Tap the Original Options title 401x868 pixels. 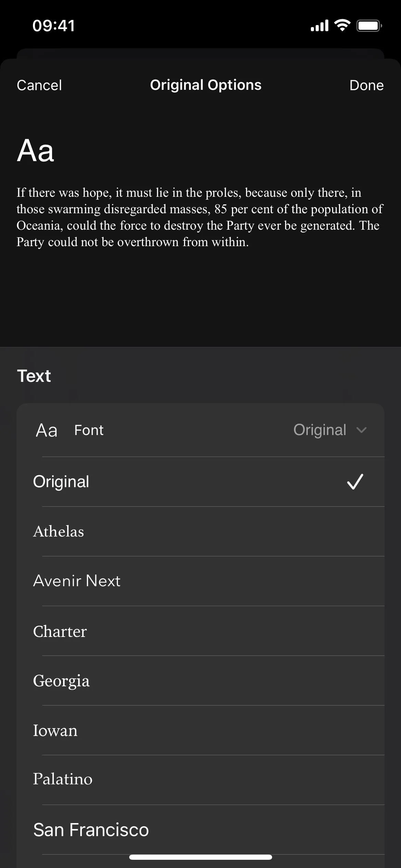point(206,85)
